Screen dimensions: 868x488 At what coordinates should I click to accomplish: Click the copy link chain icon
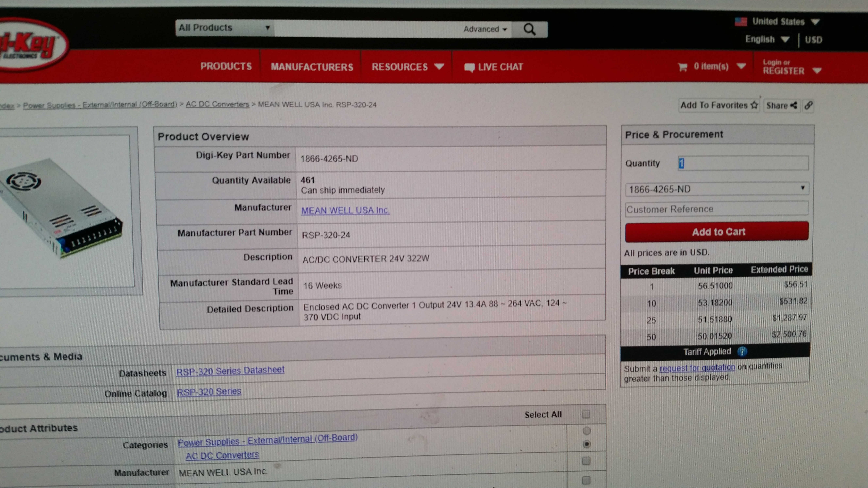click(808, 106)
